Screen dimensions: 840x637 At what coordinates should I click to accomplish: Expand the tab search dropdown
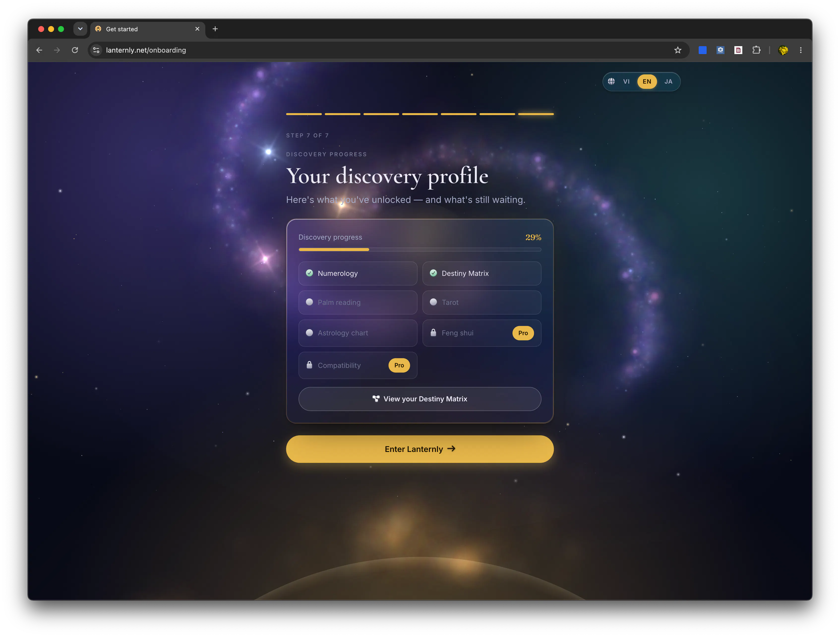coord(80,29)
